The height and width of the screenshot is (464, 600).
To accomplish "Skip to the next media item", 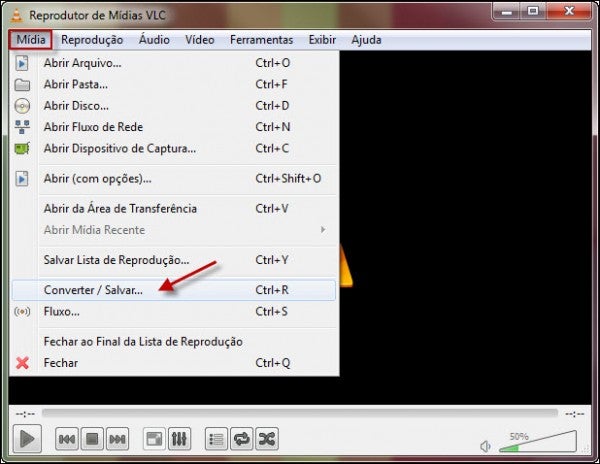I will point(118,439).
